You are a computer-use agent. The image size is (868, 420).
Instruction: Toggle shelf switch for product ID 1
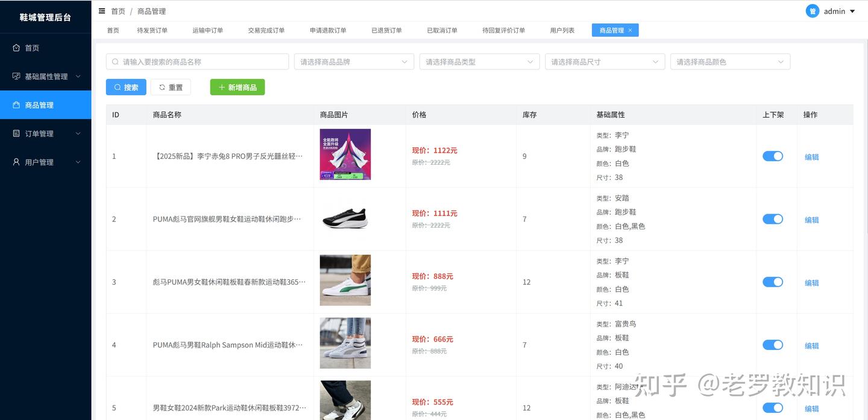point(773,156)
